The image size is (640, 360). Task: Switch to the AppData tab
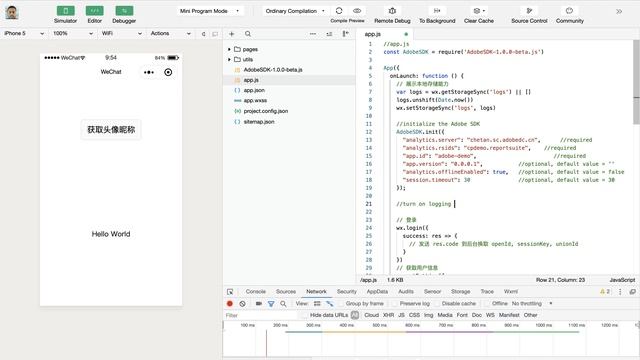click(377, 291)
